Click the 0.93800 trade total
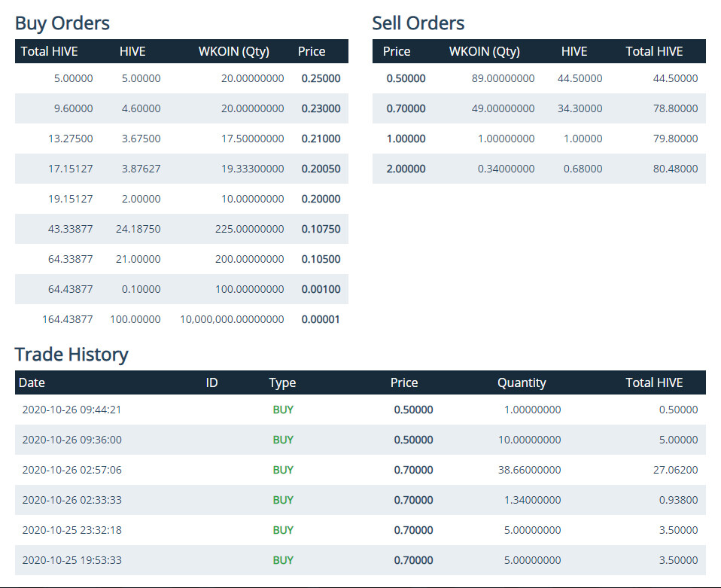The height and width of the screenshot is (588, 721). 678,500
